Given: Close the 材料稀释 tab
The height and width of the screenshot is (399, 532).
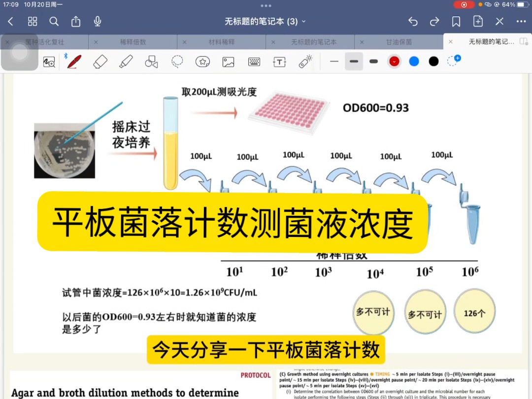Looking at the screenshot, I should (185, 42).
